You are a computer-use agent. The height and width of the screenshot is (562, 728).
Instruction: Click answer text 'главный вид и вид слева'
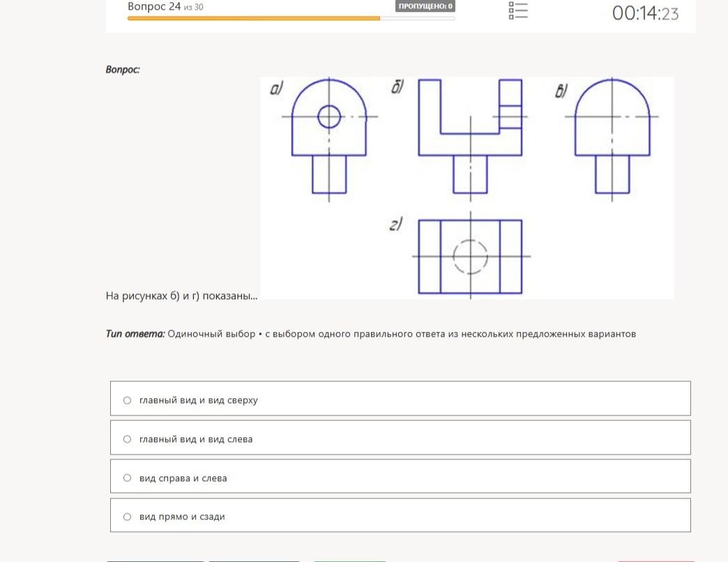(x=196, y=439)
